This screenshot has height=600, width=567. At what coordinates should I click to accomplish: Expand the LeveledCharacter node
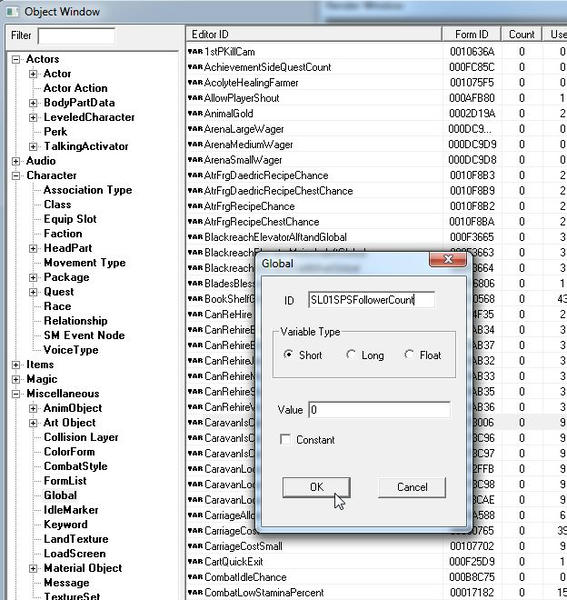[33, 117]
